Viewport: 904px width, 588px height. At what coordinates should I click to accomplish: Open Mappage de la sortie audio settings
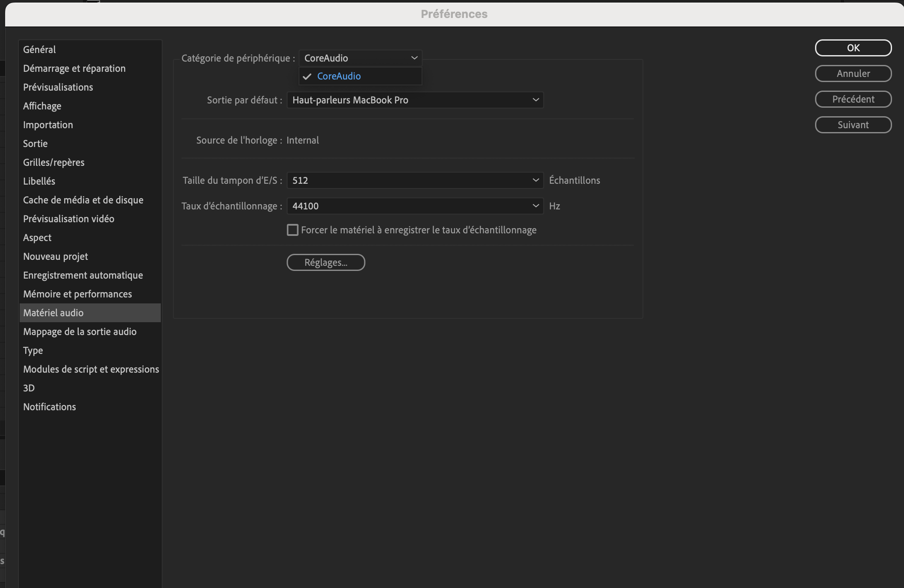tap(80, 331)
